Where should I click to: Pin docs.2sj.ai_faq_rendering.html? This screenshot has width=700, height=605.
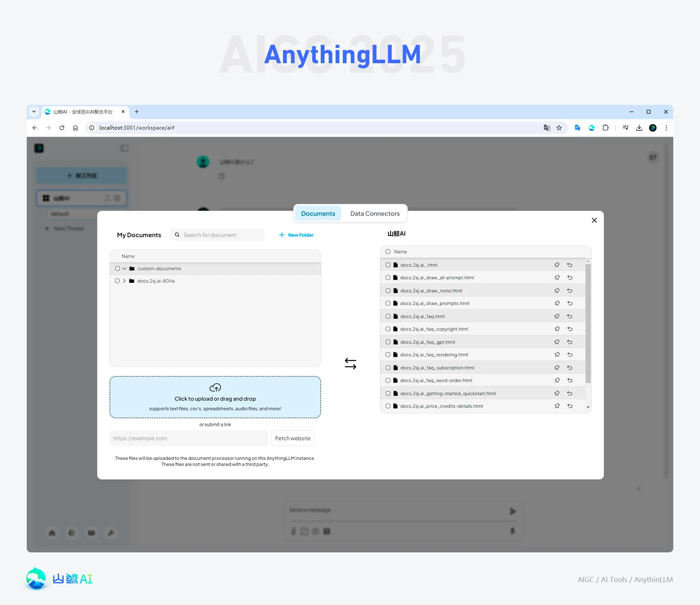click(x=557, y=355)
